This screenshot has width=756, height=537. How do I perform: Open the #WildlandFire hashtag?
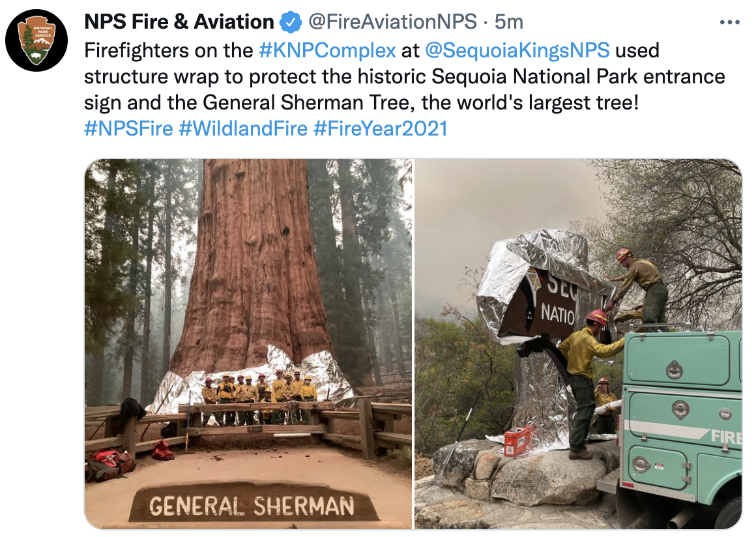coord(243,128)
